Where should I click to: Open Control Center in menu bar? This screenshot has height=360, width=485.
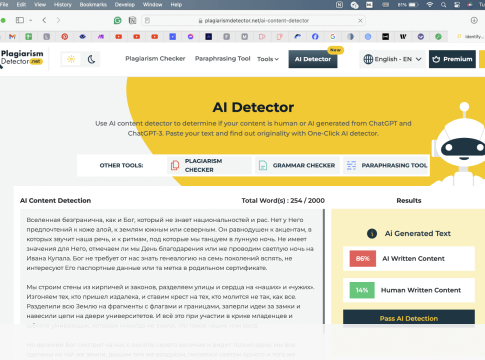457,5
